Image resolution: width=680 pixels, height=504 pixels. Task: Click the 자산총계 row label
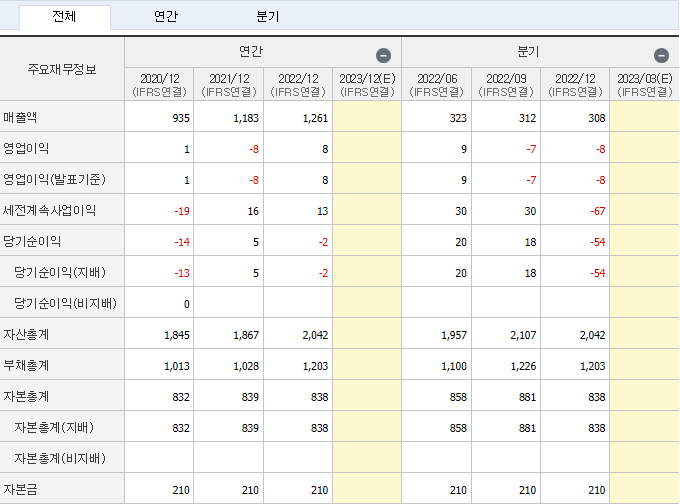point(26,335)
